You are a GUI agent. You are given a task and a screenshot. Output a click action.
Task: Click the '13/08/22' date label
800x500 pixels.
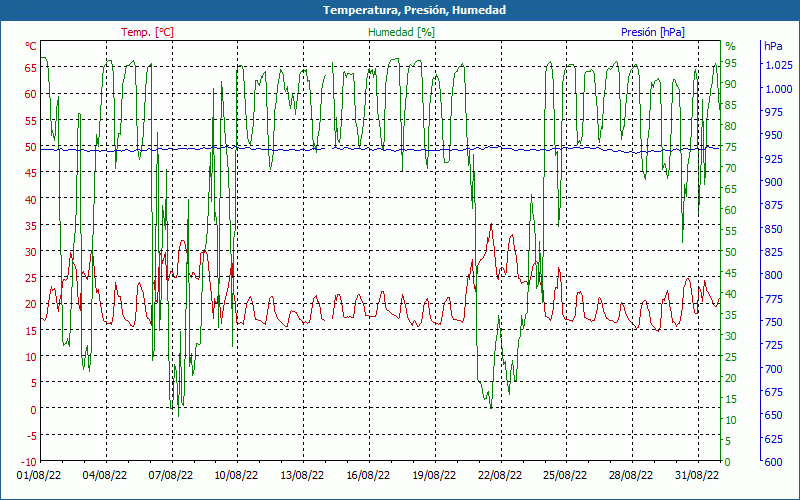302,476
